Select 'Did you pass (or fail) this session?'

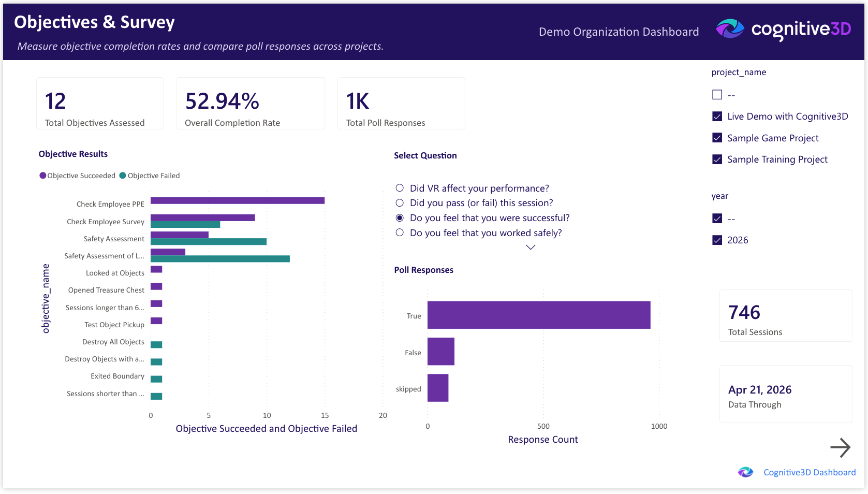[x=399, y=202]
